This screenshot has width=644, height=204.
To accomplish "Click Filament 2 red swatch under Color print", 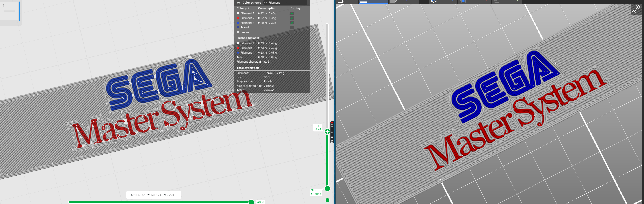I will coord(238,18).
